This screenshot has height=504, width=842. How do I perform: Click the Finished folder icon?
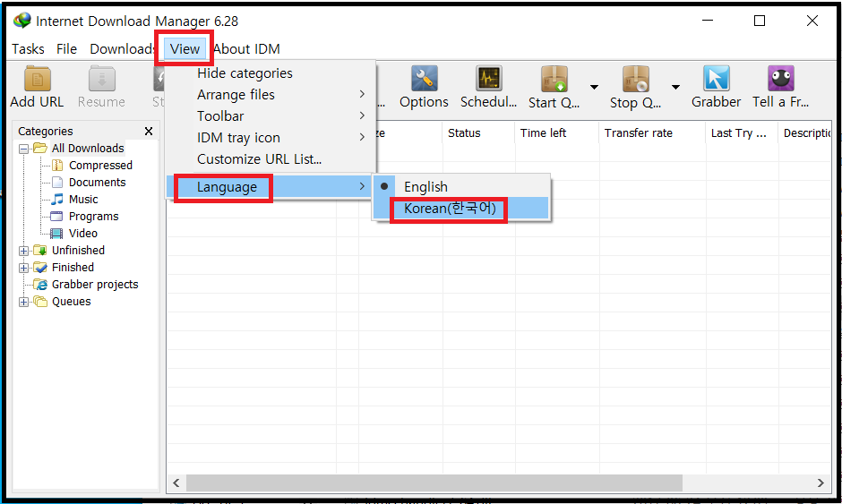pyautogui.click(x=40, y=268)
